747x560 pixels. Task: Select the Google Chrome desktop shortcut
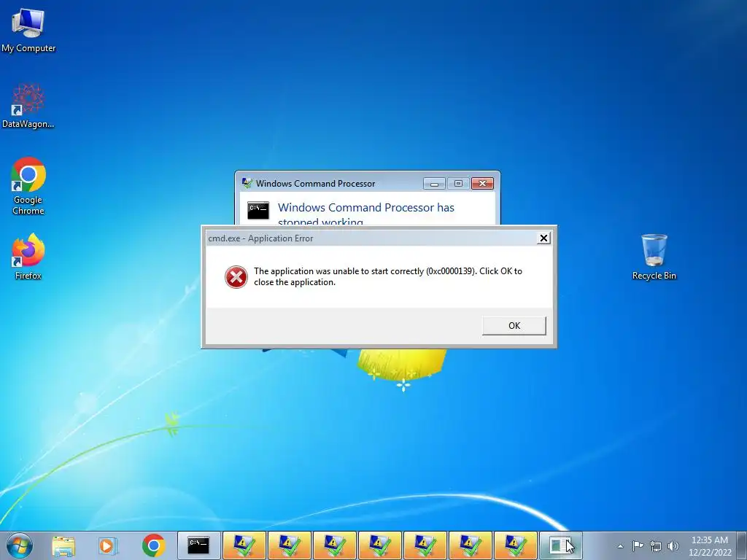(28, 186)
